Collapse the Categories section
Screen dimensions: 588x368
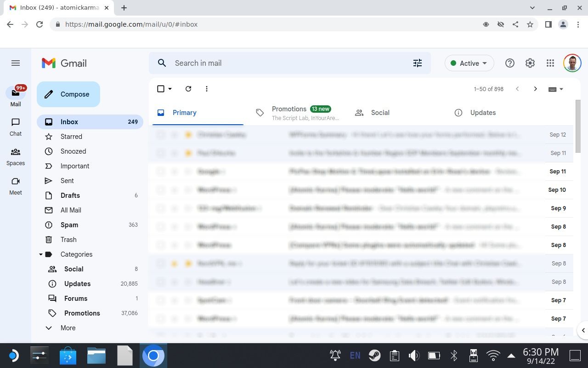click(40, 254)
